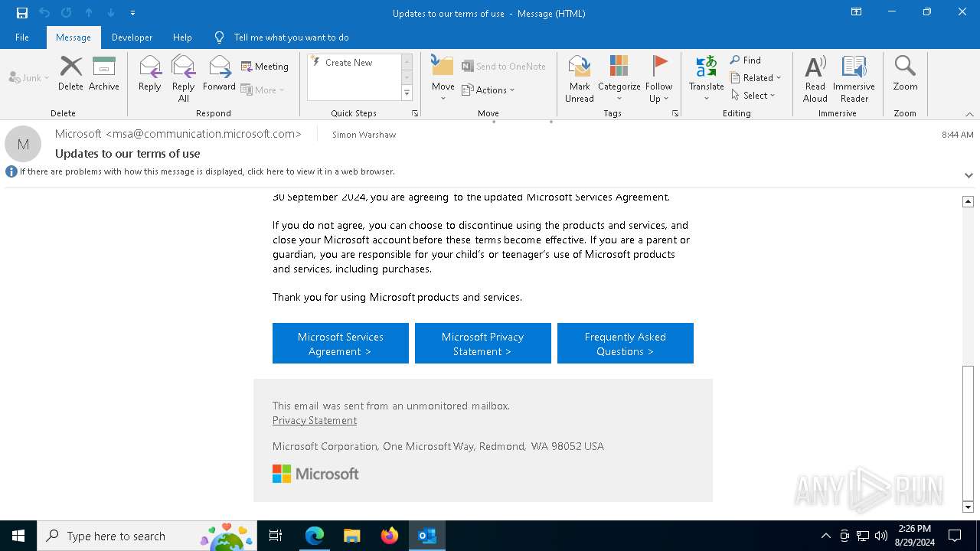Open Customize Quick Access Toolbar dropdown
The image size is (980, 551).
(x=132, y=13)
